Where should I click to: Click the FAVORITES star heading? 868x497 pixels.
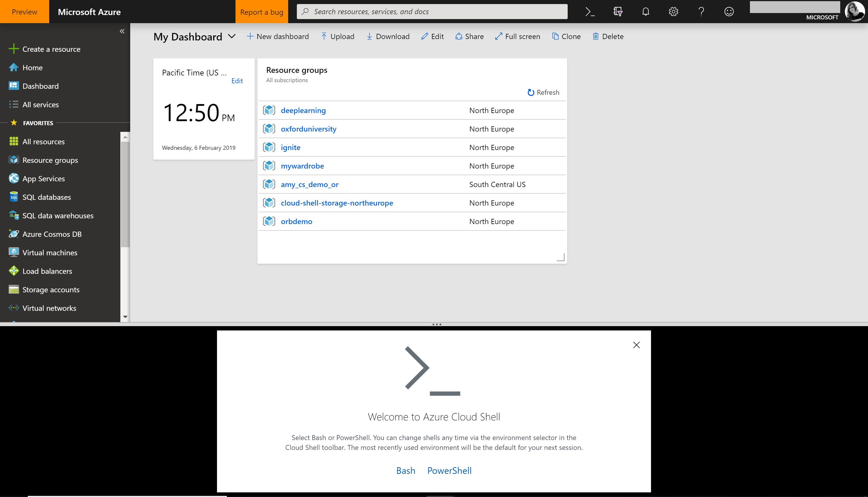[32, 123]
